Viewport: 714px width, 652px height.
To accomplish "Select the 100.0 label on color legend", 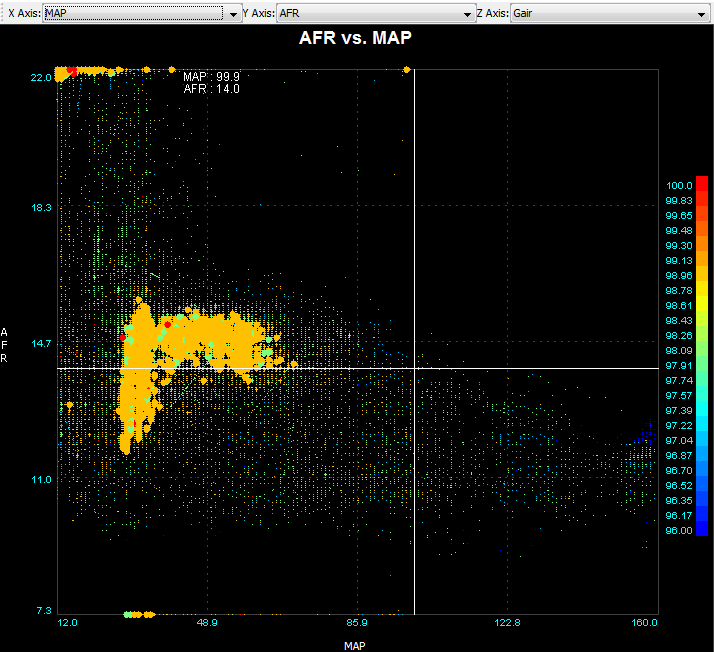I will (x=679, y=185).
